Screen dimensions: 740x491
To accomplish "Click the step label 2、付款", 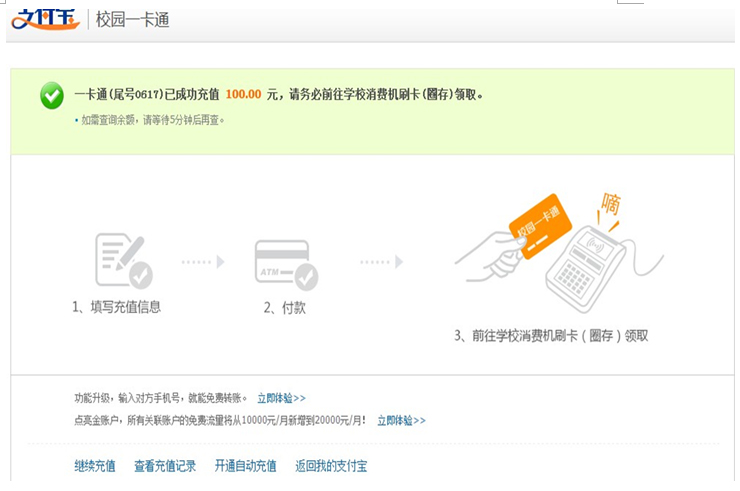I will 285,308.
